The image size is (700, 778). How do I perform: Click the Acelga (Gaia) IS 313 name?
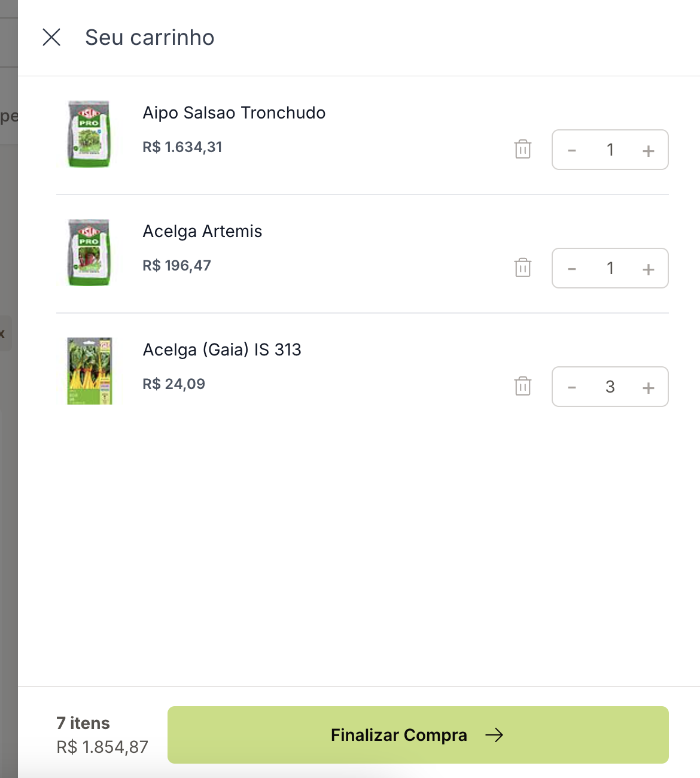coord(222,350)
